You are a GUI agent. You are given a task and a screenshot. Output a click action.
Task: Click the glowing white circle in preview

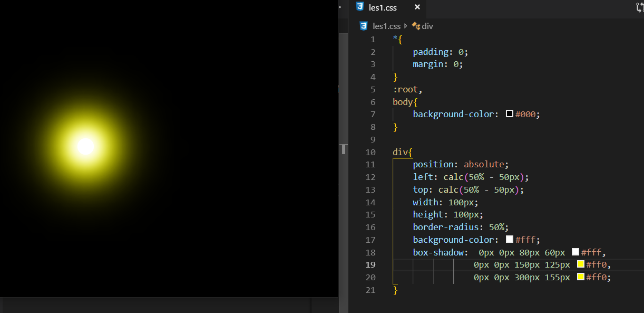85,146
